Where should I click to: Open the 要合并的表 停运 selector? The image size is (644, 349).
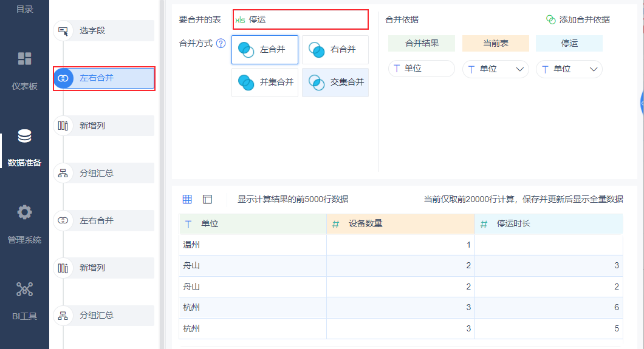point(301,19)
